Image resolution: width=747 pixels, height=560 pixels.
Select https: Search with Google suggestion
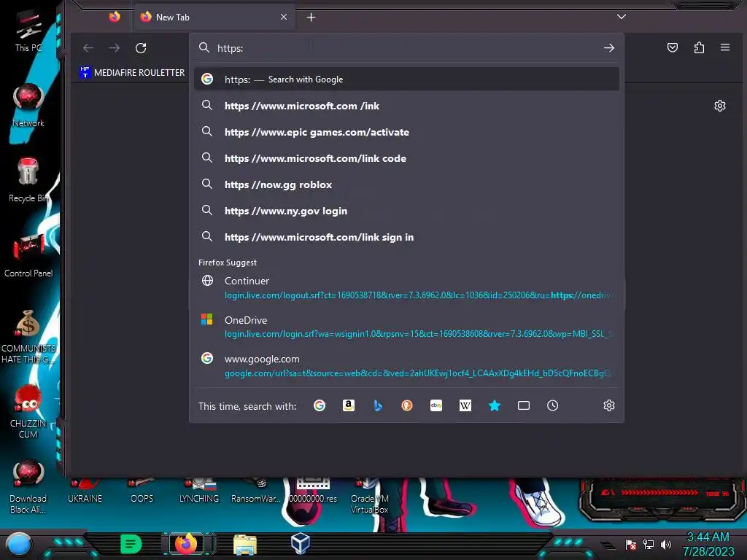[406, 79]
